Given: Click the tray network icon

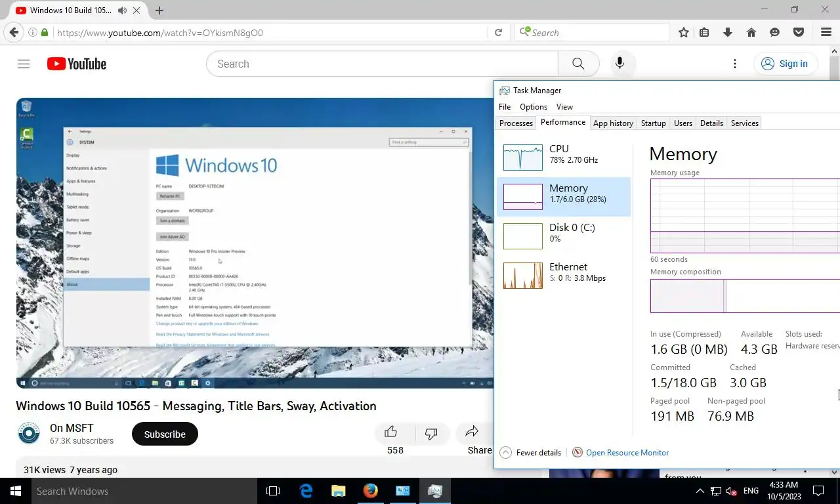Looking at the screenshot, I should 715,491.
